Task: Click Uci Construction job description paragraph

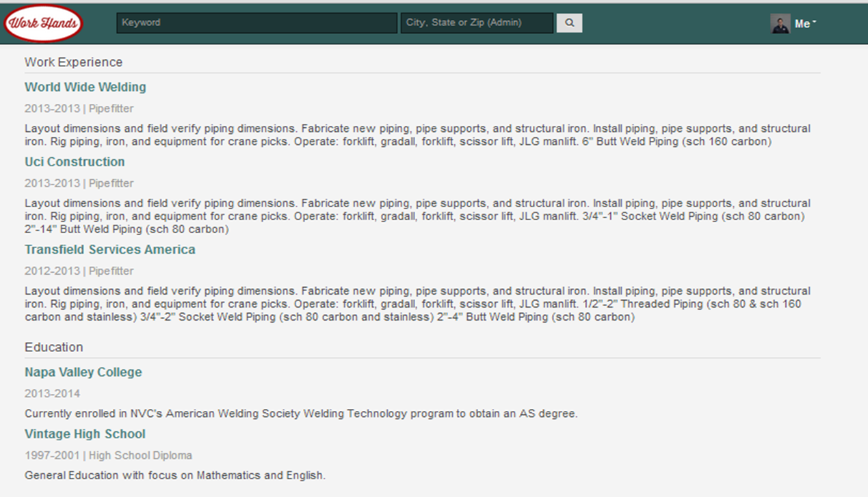Action: click(x=417, y=216)
